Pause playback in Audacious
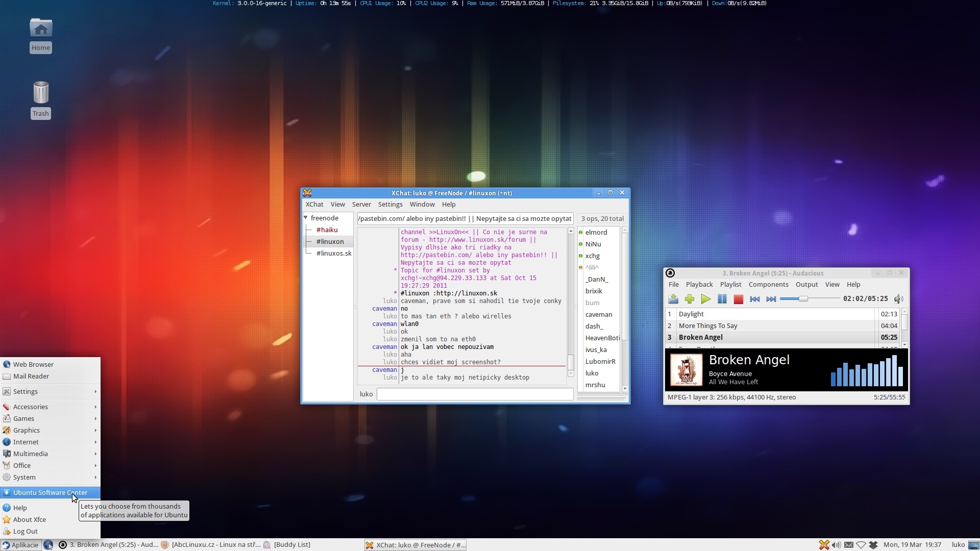 (722, 299)
